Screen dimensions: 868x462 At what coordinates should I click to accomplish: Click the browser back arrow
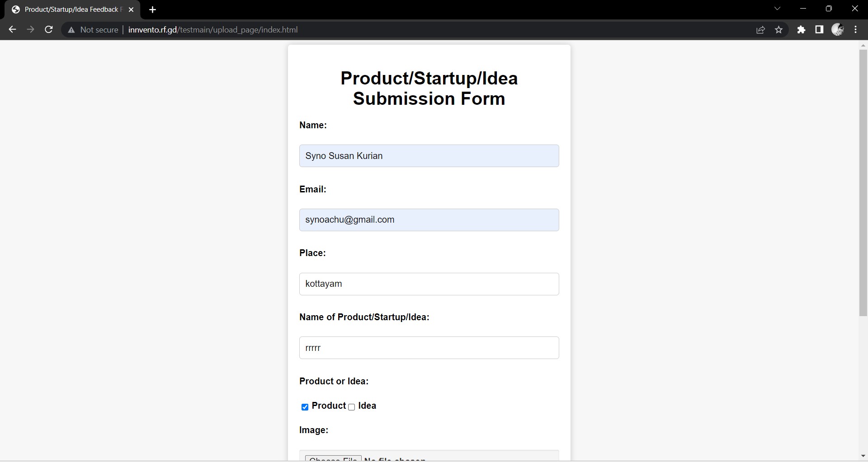point(12,30)
